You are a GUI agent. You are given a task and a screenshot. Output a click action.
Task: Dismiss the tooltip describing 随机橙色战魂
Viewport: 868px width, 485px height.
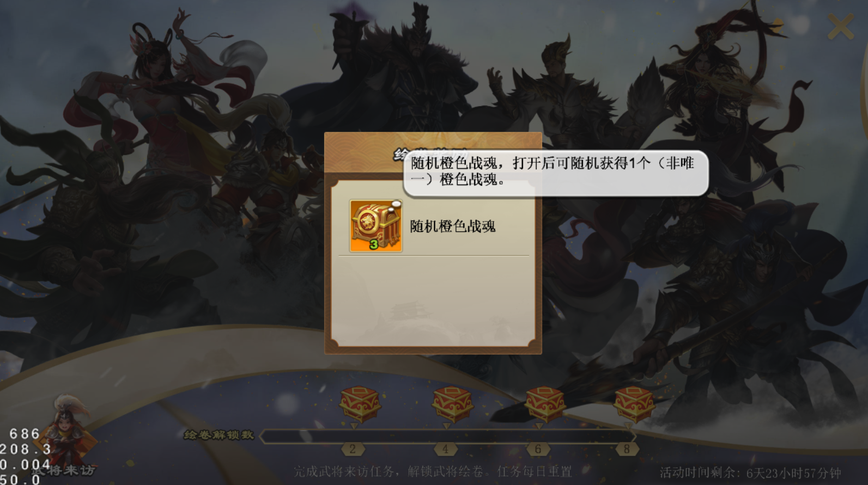[556, 173]
